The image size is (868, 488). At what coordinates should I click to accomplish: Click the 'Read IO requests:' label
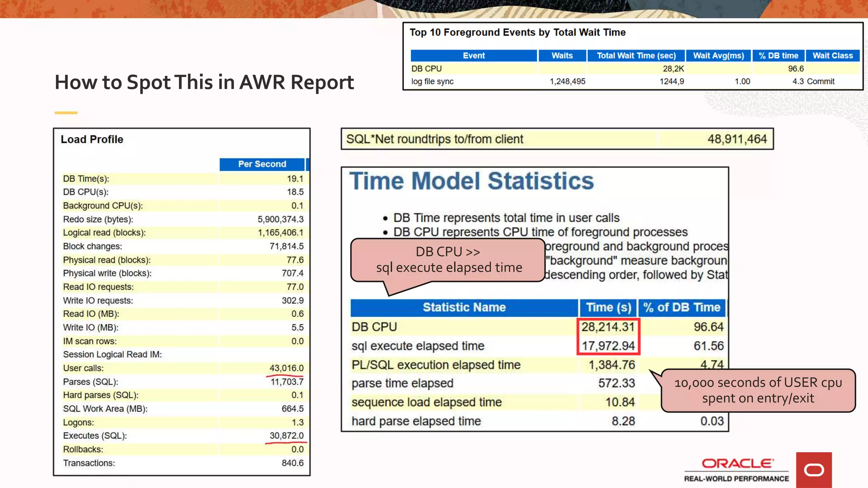[x=98, y=287]
